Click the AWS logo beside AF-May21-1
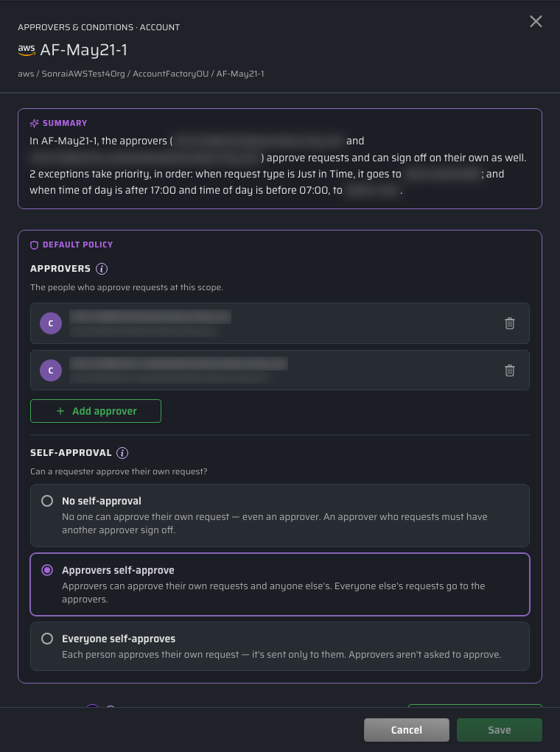Viewport: 560px width, 752px height. [27, 50]
